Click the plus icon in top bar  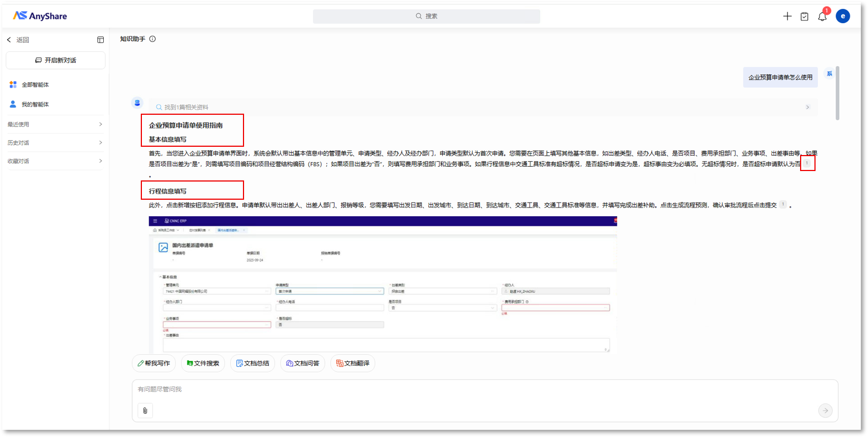coord(787,17)
